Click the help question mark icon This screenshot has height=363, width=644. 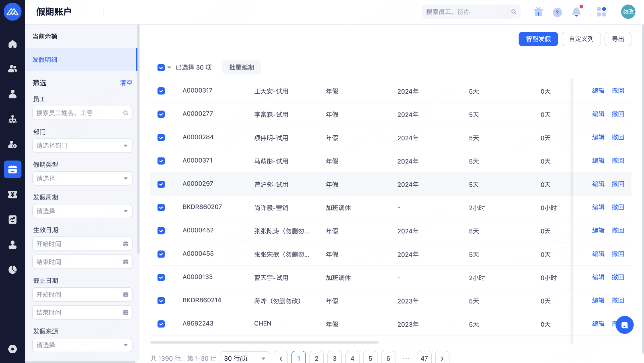(557, 12)
